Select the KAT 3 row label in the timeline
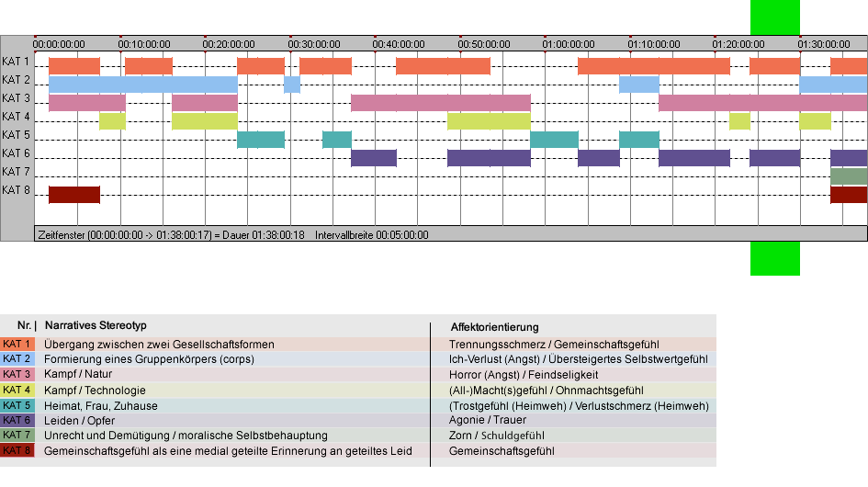The image size is (868, 487). [x=16, y=98]
